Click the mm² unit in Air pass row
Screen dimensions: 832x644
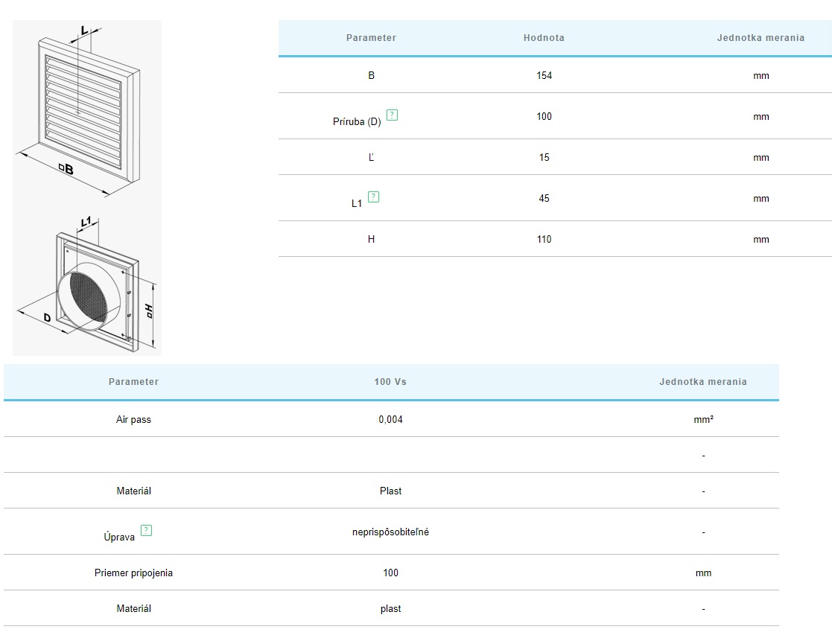click(703, 420)
